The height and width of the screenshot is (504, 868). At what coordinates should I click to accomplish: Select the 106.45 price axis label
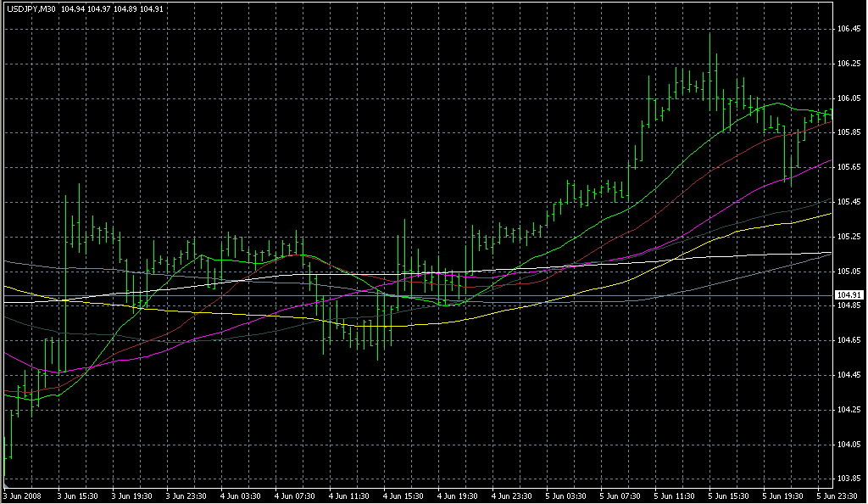(849, 29)
